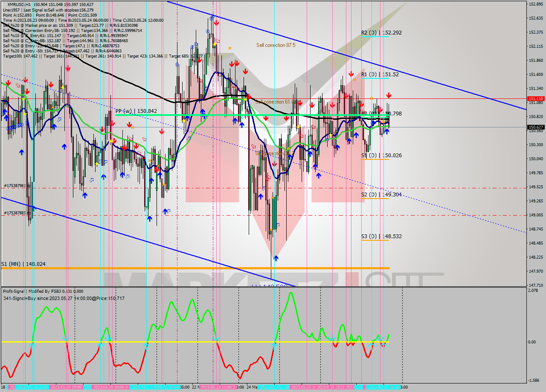Select the 2023.05.19 19:00 marker on the time axis
Viewport: 546px width, 392px height.
[x=66, y=387]
